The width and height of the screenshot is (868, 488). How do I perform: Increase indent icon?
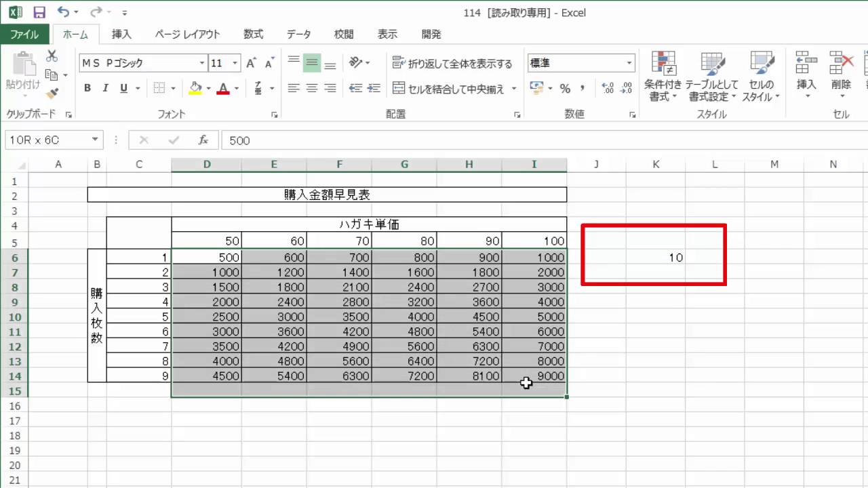point(374,88)
